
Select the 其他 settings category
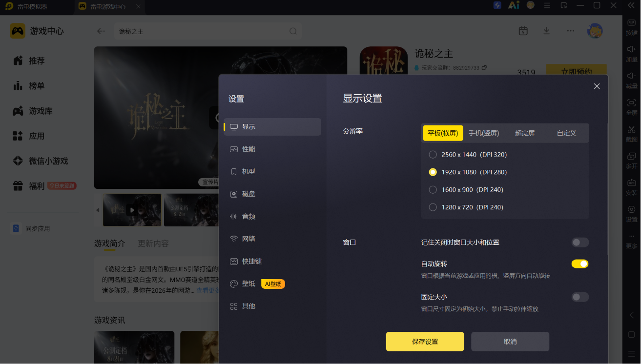272,306
